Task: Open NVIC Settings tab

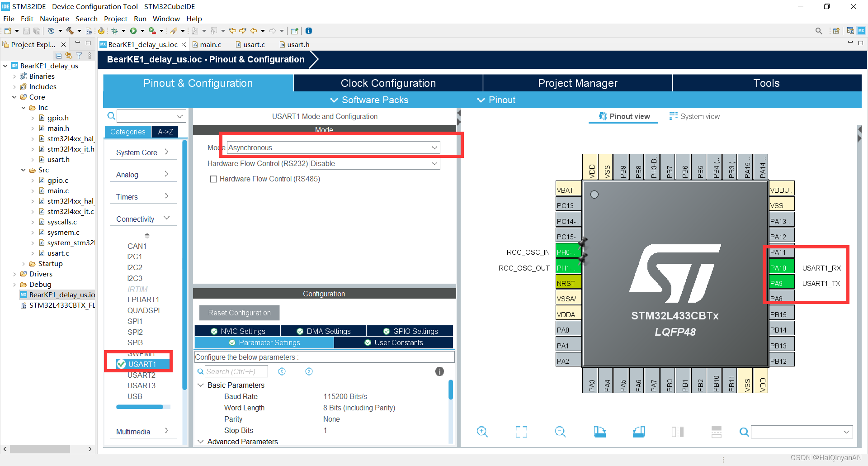Action: (238, 331)
